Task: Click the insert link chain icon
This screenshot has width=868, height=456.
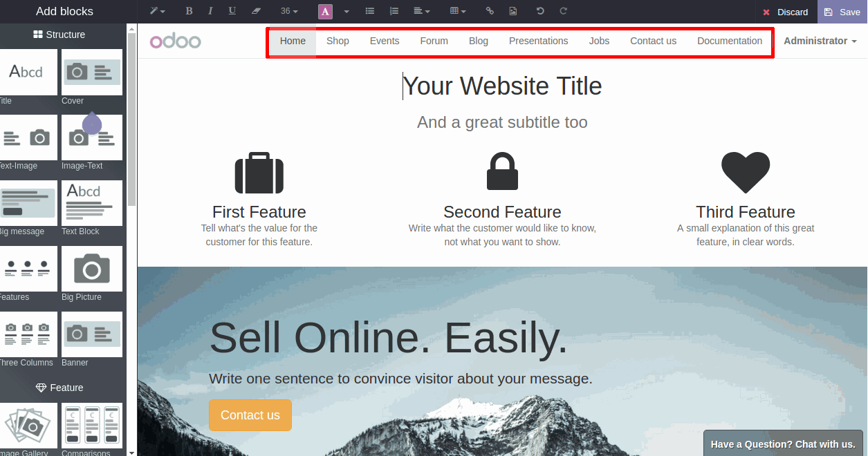Action: [x=490, y=11]
